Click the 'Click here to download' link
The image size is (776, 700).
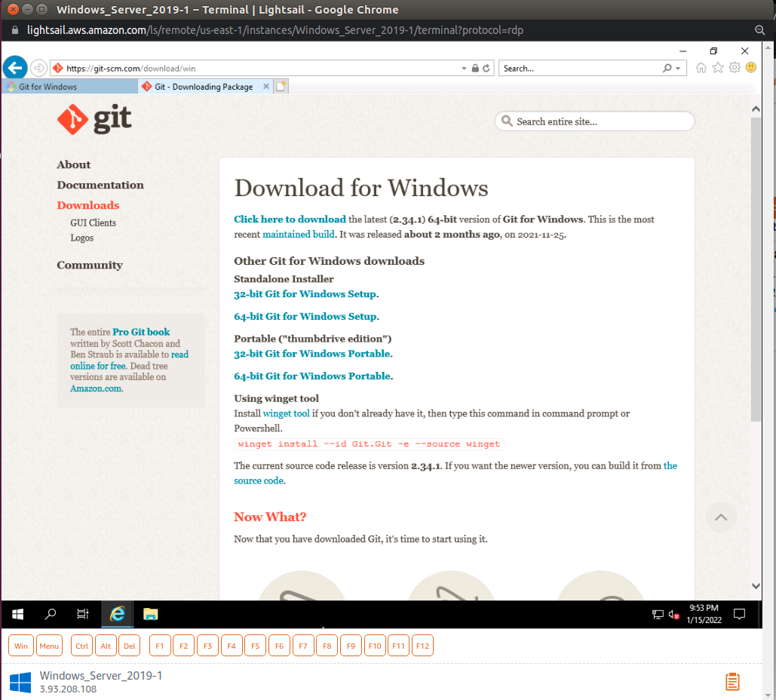[x=290, y=219]
